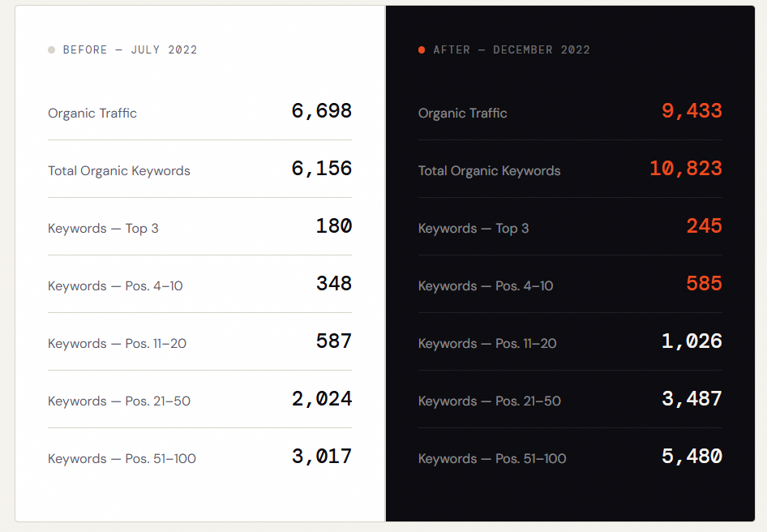Click the orange dot beside After December 2022
Screen dimensions: 767x532
[x=422, y=49]
